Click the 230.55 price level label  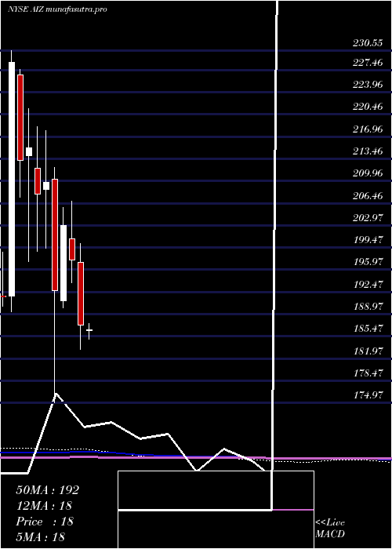368,44
